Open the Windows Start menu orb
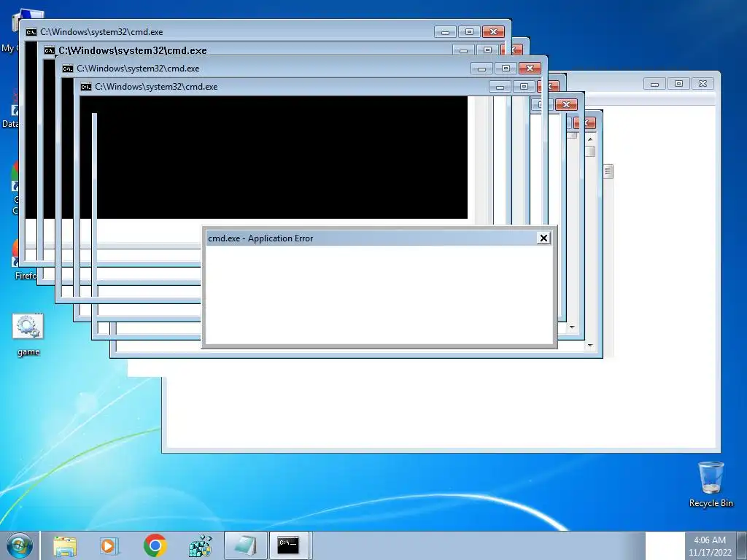747x560 pixels. (x=20, y=545)
